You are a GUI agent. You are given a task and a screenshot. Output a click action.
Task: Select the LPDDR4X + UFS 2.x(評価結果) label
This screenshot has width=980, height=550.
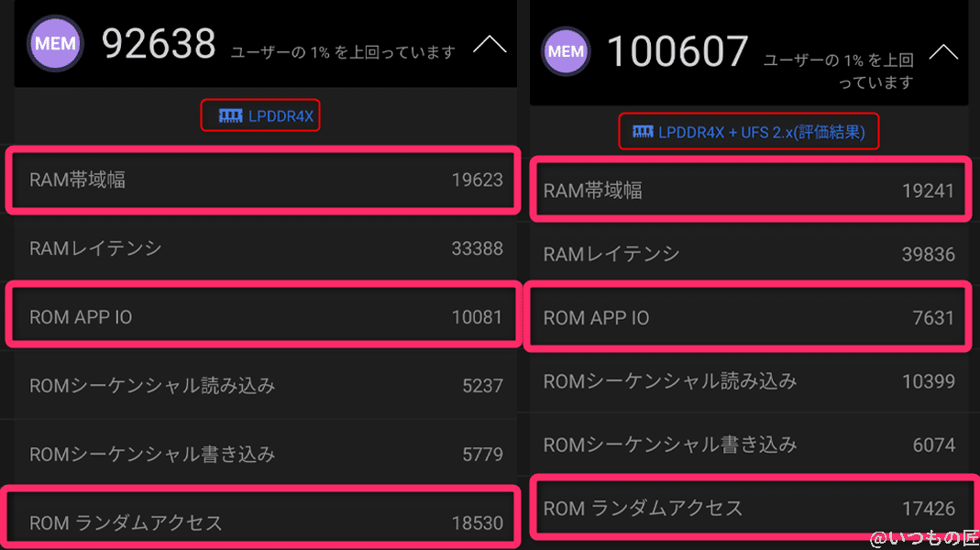click(749, 131)
